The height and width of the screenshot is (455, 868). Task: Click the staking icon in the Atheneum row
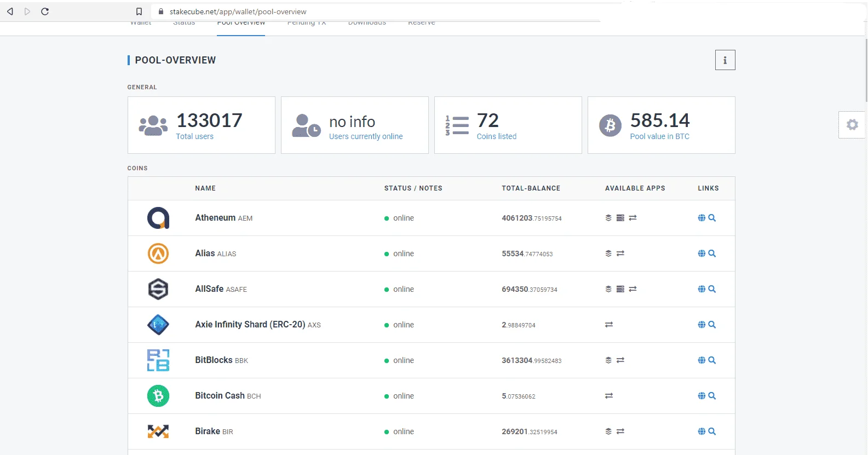[608, 218]
